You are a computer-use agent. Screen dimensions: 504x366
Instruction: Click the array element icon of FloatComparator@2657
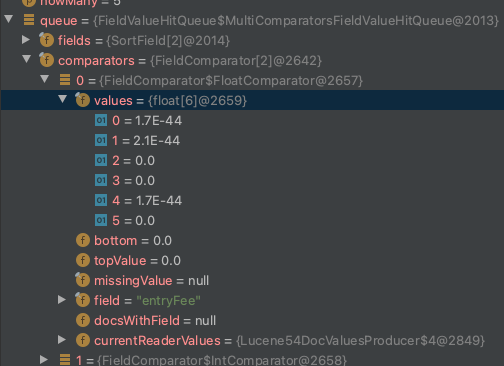(x=65, y=80)
